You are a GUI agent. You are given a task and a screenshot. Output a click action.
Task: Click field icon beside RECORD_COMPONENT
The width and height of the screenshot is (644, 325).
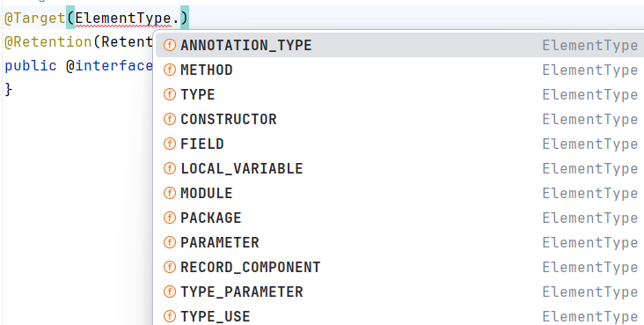[x=170, y=267]
